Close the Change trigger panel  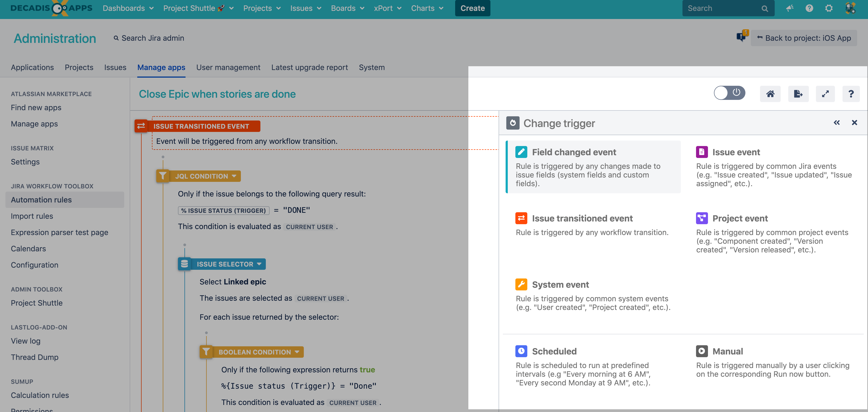point(854,123)
